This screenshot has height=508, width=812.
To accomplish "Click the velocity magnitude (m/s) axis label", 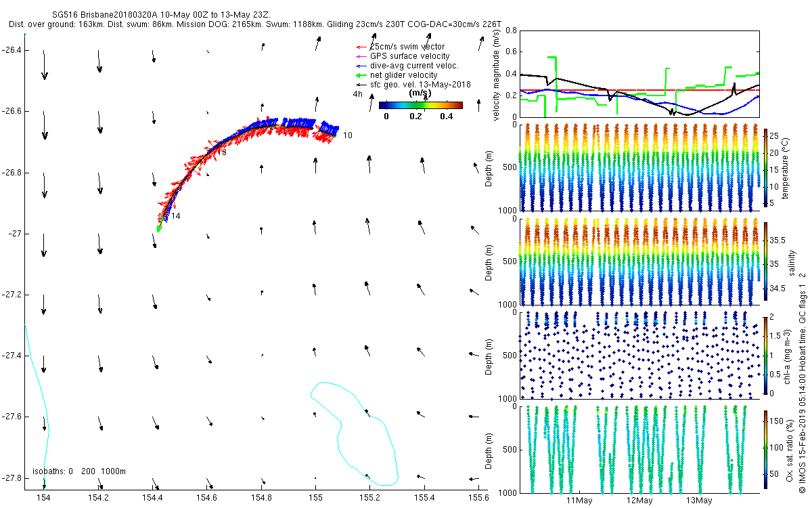I will click(497, 74).
